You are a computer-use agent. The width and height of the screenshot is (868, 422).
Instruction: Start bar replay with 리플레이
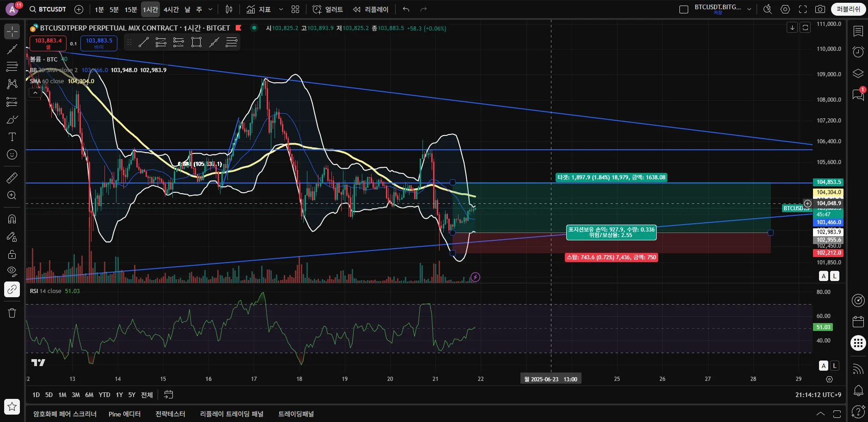371,9
